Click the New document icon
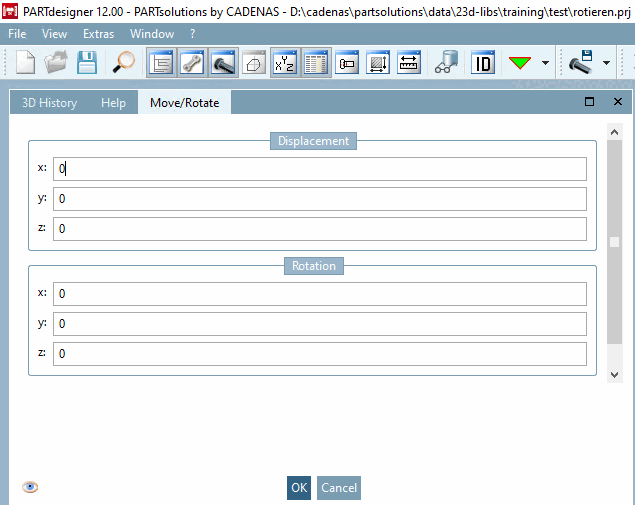This screenshot has width=635, height=505. [25, 62]
